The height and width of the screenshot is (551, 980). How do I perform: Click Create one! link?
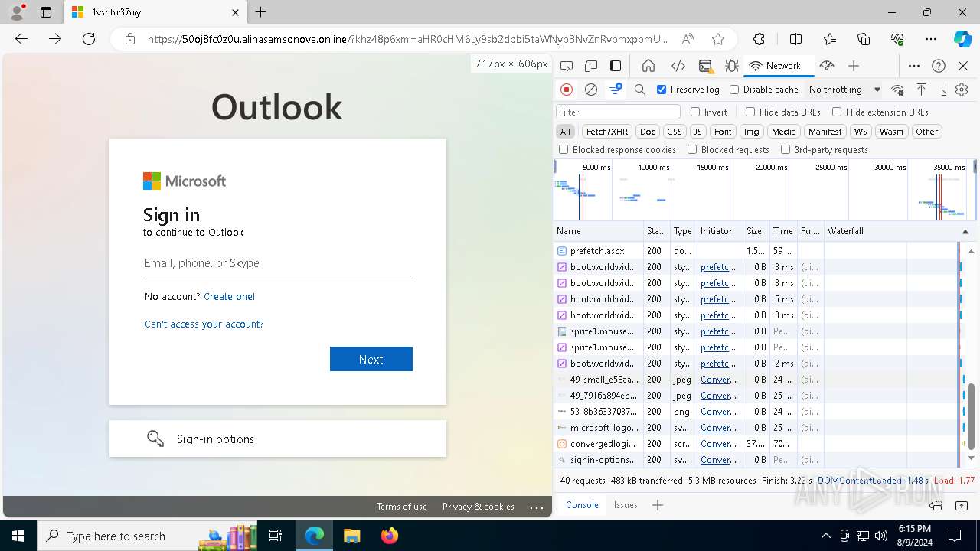230,296
